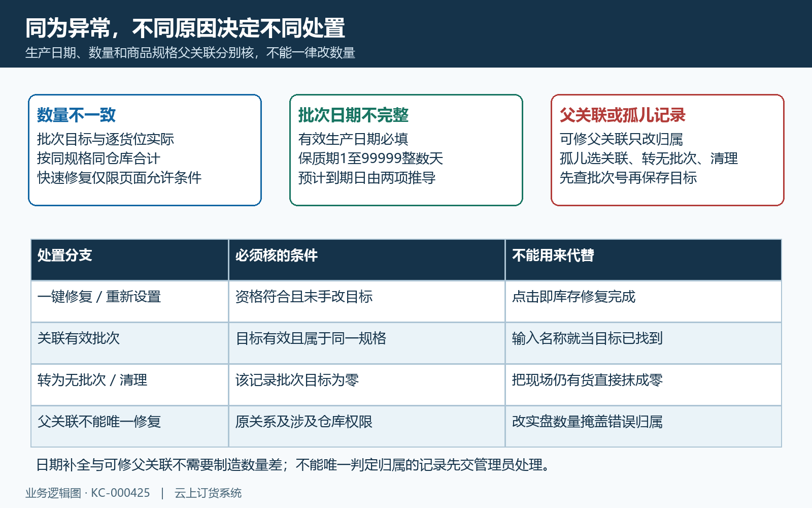The image size is (812, 508).
Task: Select the subtitle starting with "生产日期、数量和商品规格"
Action: pyautogui.click(x=190, y=53)
